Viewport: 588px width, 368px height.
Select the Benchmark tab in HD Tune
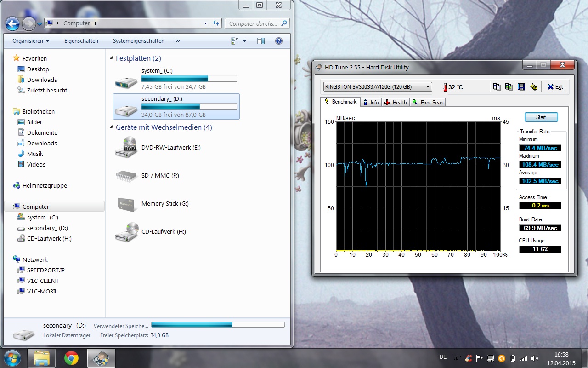[341, 102]
